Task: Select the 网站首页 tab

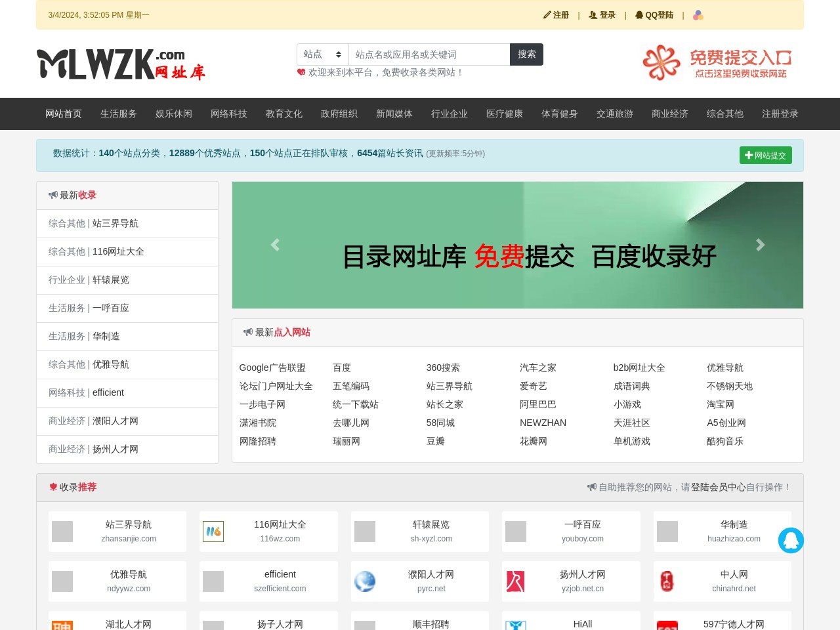Action: 63,114
